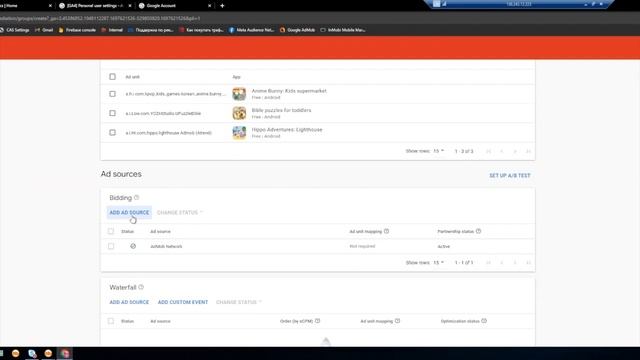Image resolution: width=640 pixels, height=360 pixels.
Task: Open Google AdMob bookmark
Action: [x=297, y=30]
